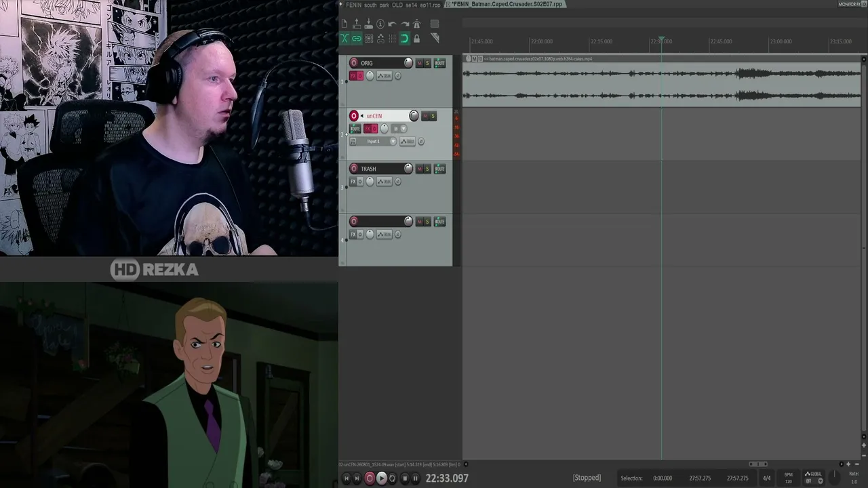The image size is (868, 488).
Task: Mute the ORIG track
Action: (419, 63)
